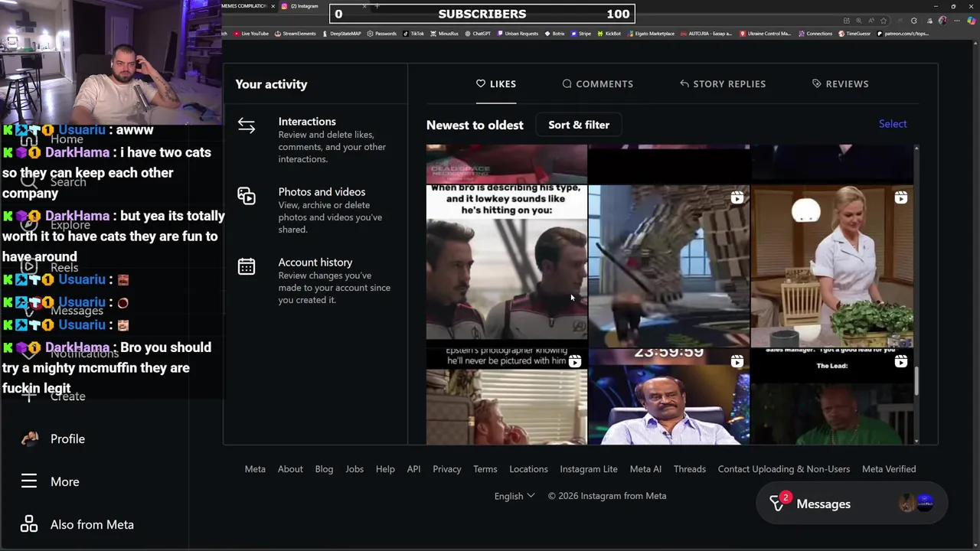Viewport: 980px width, 551px height.
Task: Open the Sort & filter options
Action: tap(579, 125)
